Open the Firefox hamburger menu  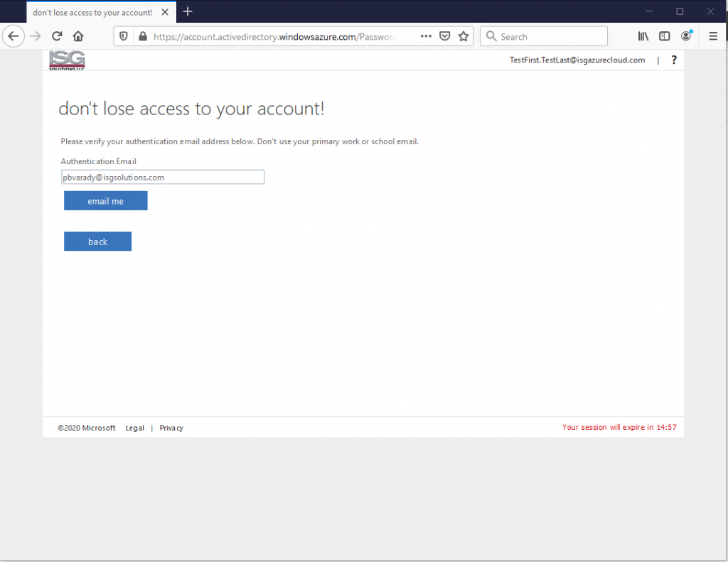tap(713, 36)
